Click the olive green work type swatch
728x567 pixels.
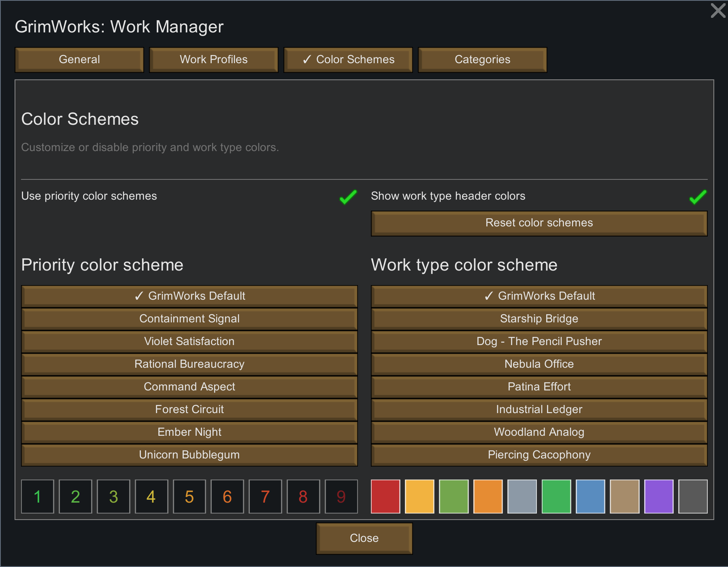[454, 497]
